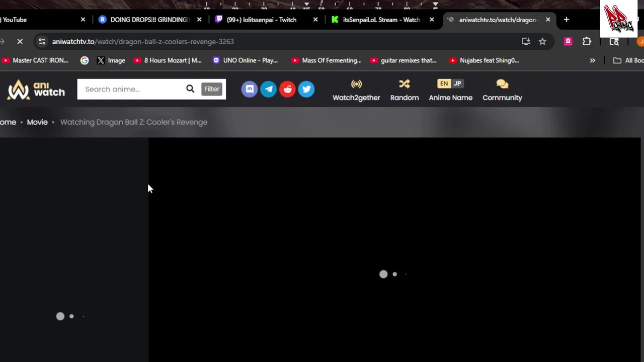The image size is (644, 362).
Task: View site information icon in address bar
Action: (x=42, y=42)
